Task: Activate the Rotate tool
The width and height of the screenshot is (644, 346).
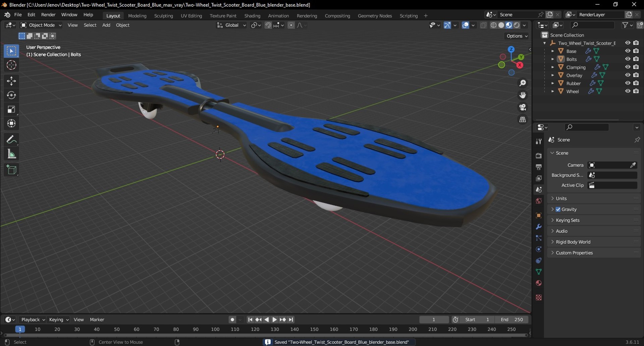Action: point(11,95)
